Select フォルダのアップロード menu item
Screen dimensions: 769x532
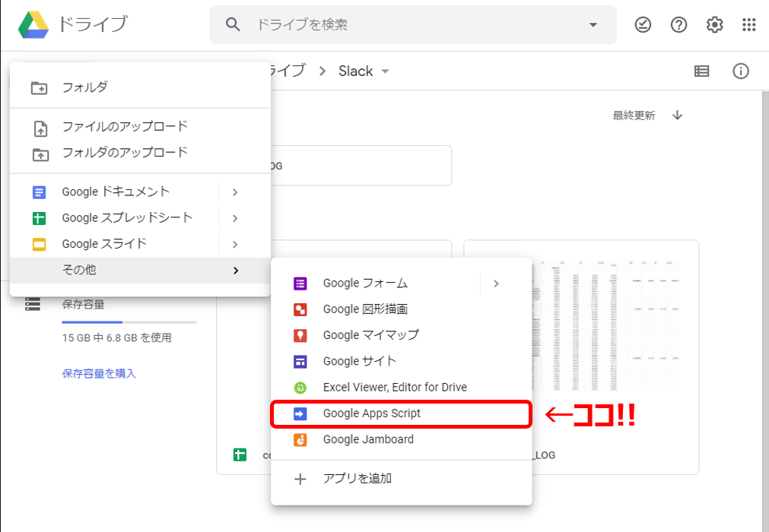click(x=140, y=154)
